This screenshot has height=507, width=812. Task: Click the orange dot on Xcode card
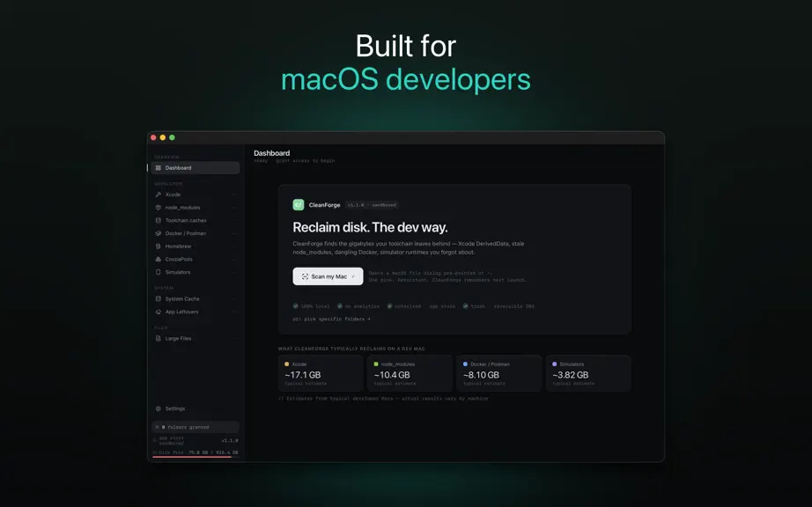287,364
